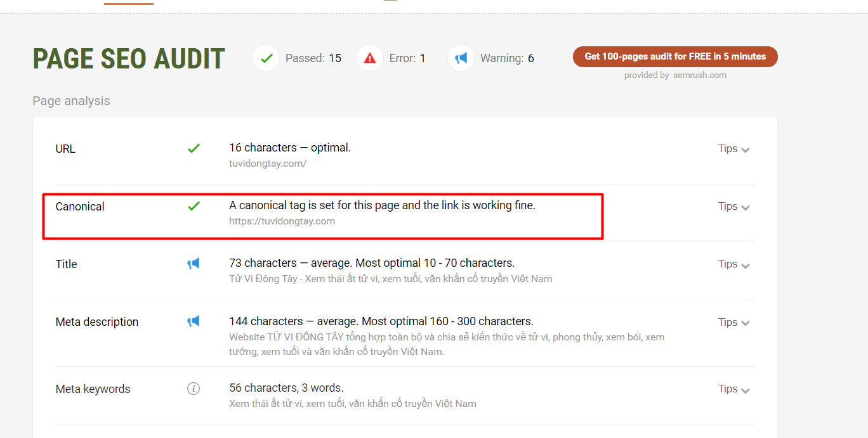Screen dimensions: 868x438
Task: Click Get 100-pages audit for FREE
Action: [674, 56]
